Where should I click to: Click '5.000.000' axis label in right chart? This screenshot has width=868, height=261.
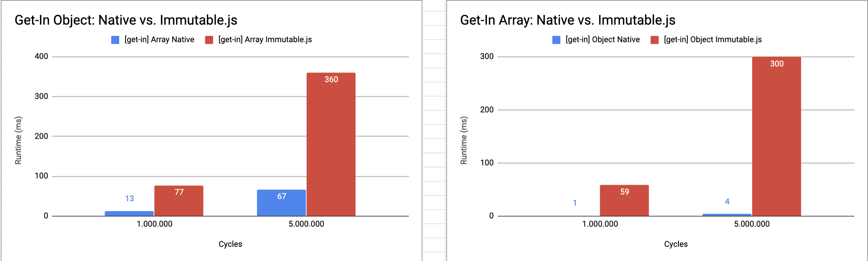(752, 224)
